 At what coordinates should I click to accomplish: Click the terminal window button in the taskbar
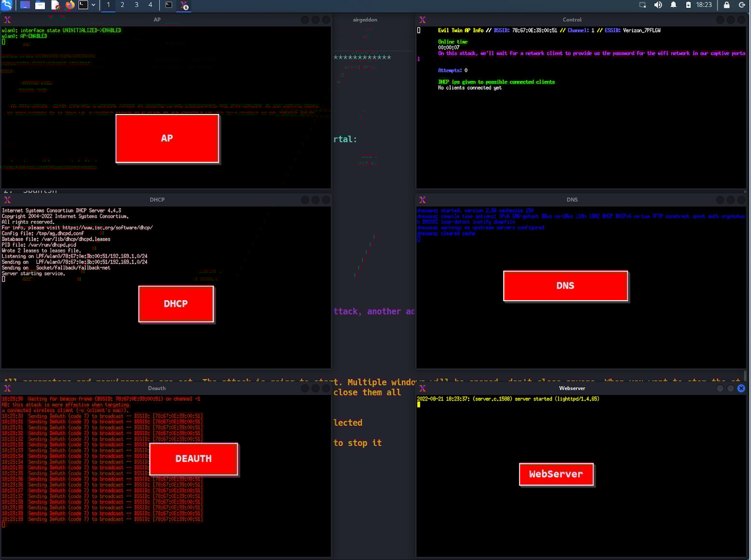[168, 5]
